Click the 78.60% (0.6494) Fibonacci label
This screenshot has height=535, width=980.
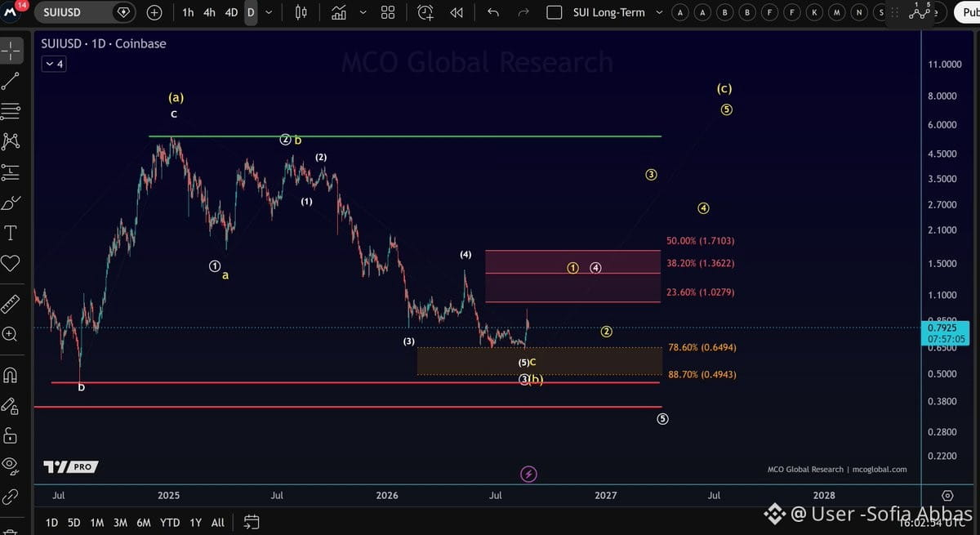tap(703, 348)
